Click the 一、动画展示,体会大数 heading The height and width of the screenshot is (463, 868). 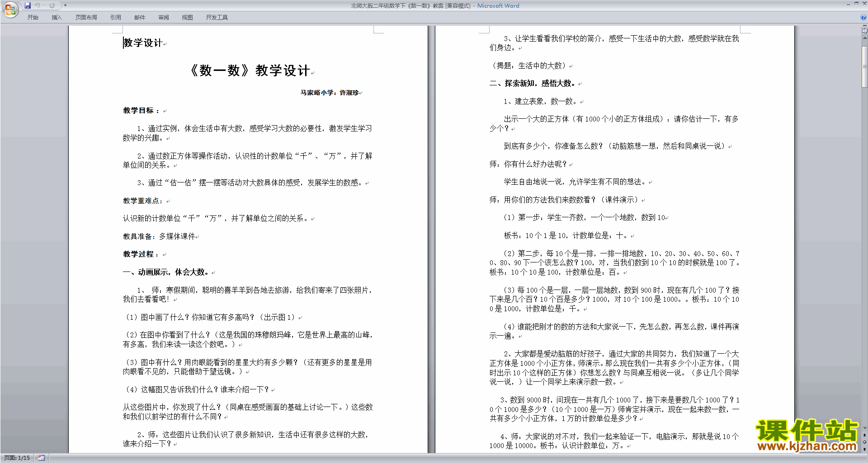pos(166,272)
